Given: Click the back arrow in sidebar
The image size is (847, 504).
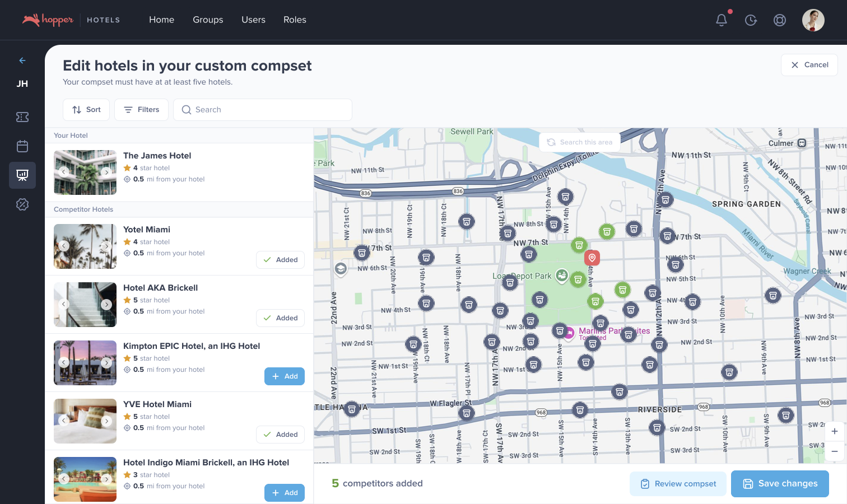Looking at the screenshot, I should pyautogui.click(x=22, y=60).
